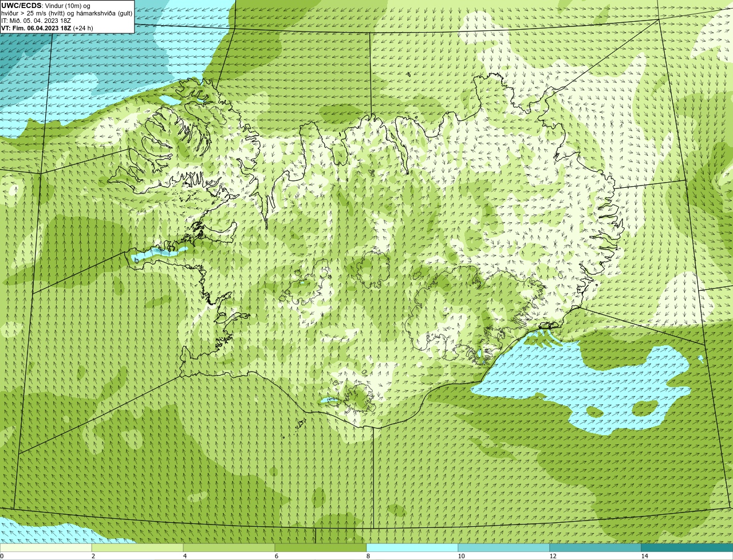Click the 8–10 m/s light cyan legend swatch
The height and width of the screenshot is (560, 733).
click(412, 548)
